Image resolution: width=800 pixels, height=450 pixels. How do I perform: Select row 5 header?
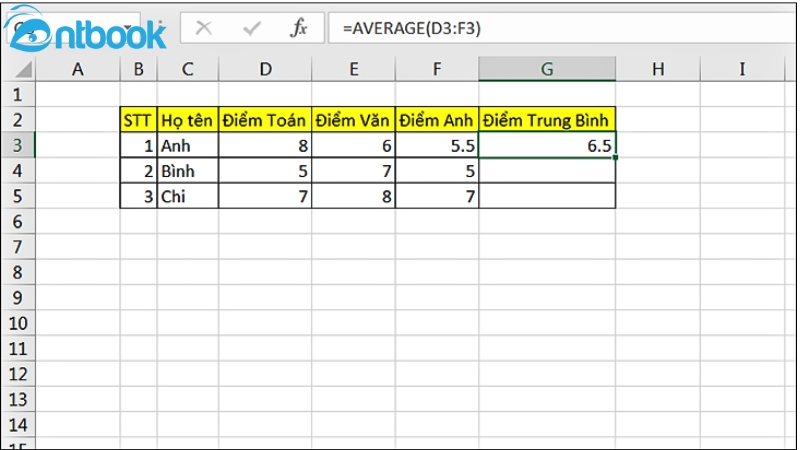point(18,196)
